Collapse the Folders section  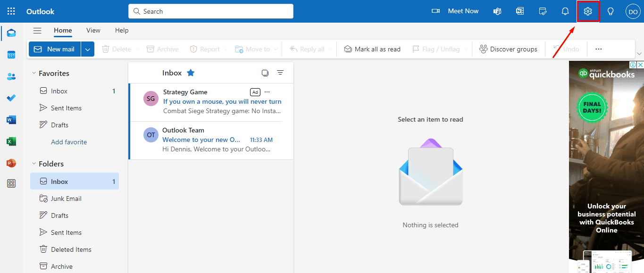(34, 164)
